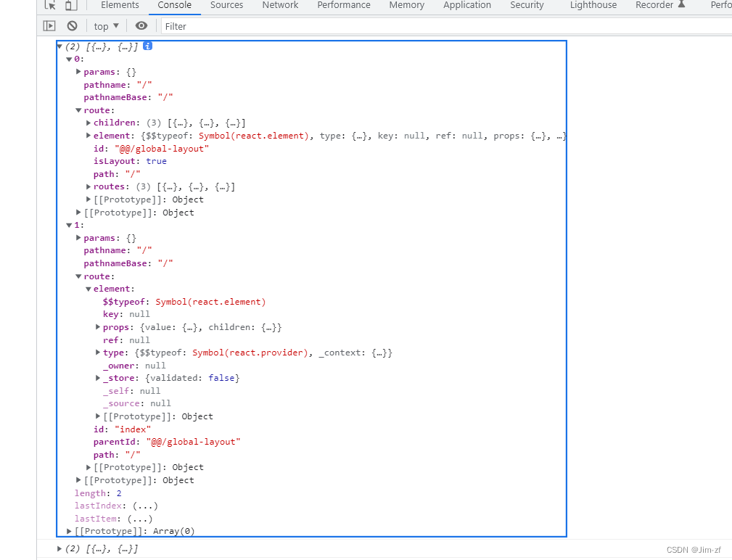Screen dimensions: 732x560
Task: Clear the console output
Action: (x=72, y=26)
